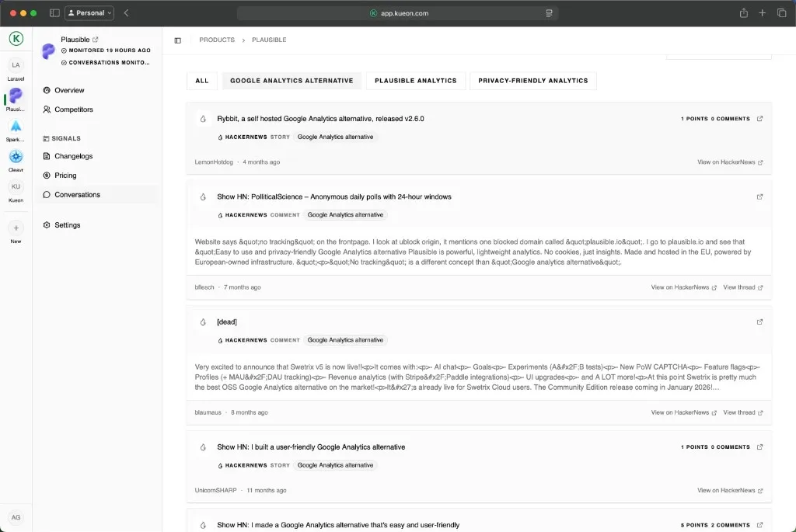Click PLAUSIBLE breadcrumb
Image resolution: width=796 pixels, height=532 pixels.
tap(269, 40)
